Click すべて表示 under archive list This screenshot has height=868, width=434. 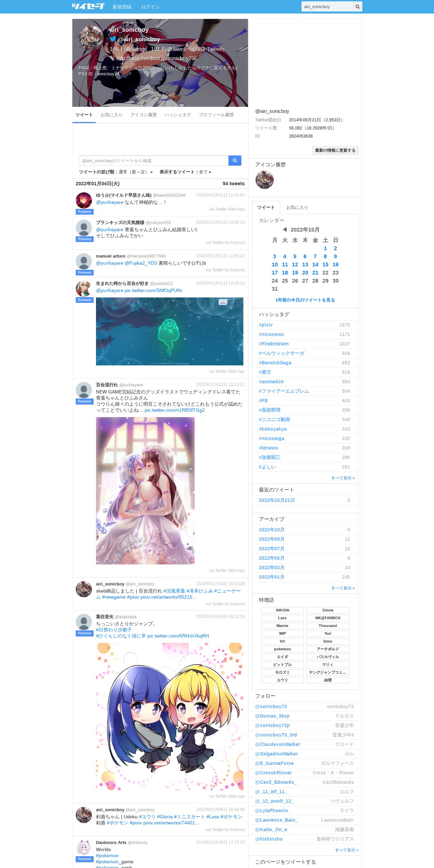click(343, 588)
